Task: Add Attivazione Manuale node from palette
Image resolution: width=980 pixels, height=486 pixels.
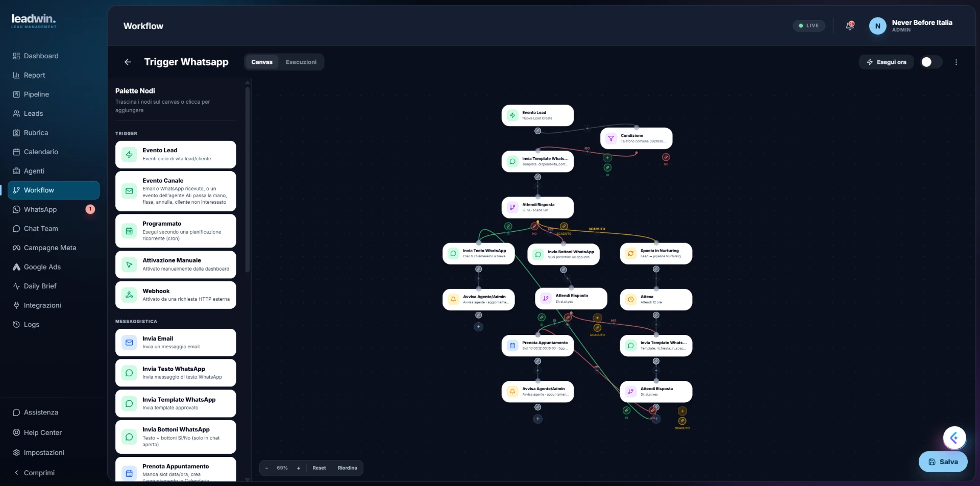Action: (x=176, y=264)
